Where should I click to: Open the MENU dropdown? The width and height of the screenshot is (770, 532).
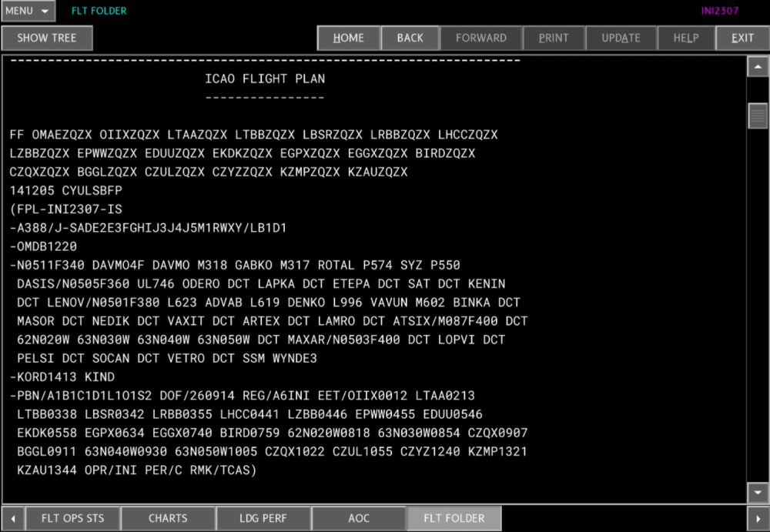click(28, 11)
